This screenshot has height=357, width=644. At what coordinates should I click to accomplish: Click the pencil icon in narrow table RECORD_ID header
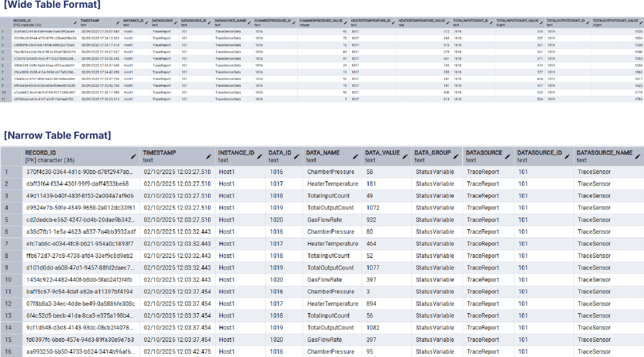[x=133, y=157]
